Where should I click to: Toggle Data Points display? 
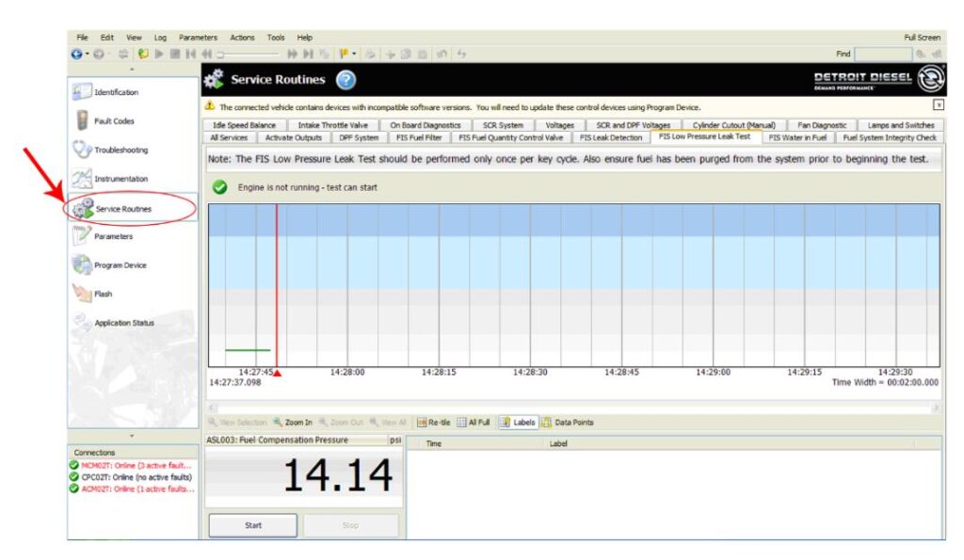568,423
